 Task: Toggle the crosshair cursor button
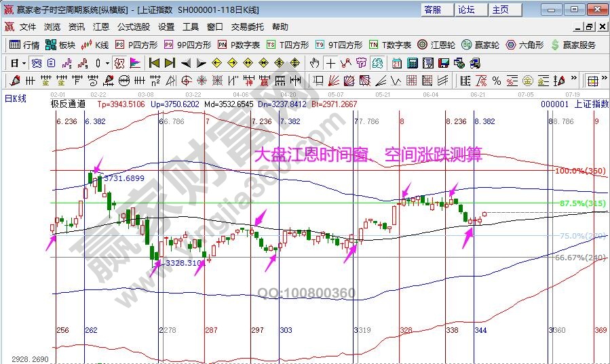tap(330, 63)
